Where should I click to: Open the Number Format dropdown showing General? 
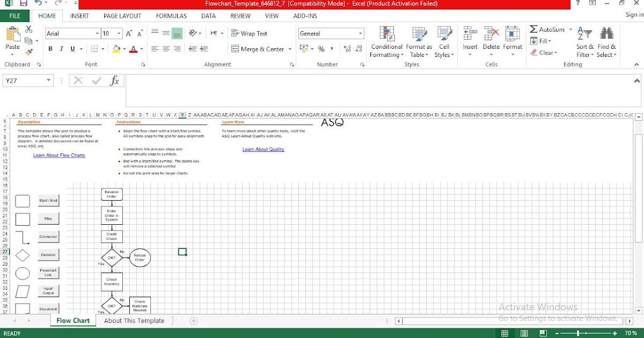(331, 33)
